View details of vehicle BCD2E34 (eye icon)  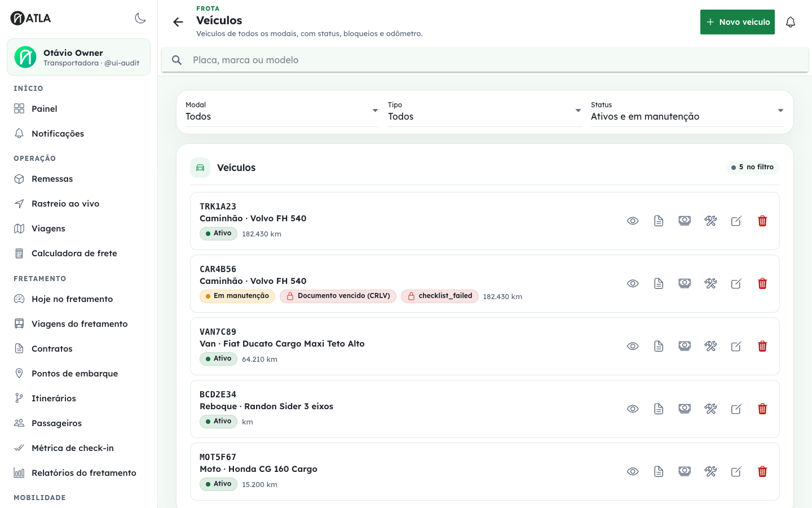633,409
